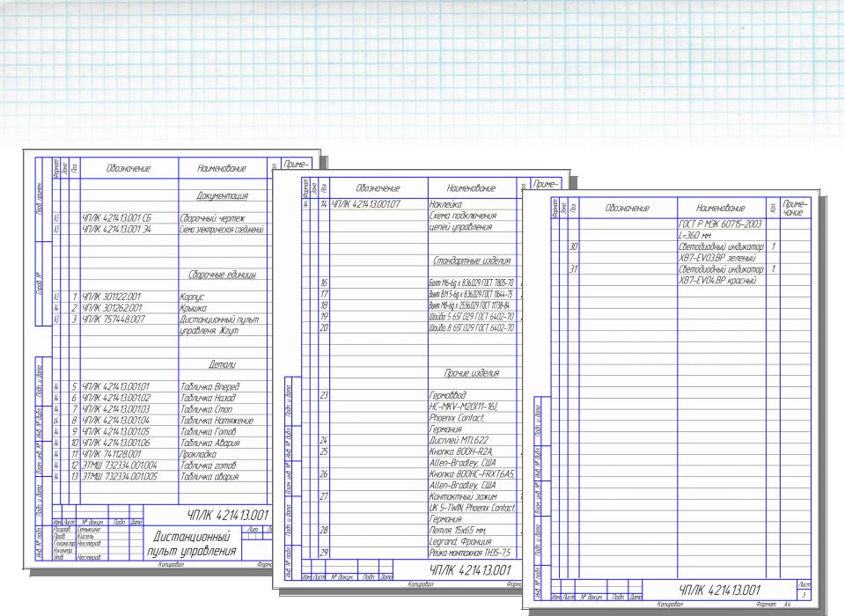Click the 'Legrand, Франция' line

(460, 541)
